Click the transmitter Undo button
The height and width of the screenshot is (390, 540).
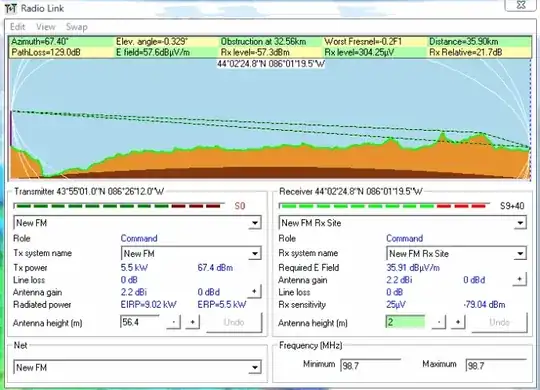tap(234, 322)
